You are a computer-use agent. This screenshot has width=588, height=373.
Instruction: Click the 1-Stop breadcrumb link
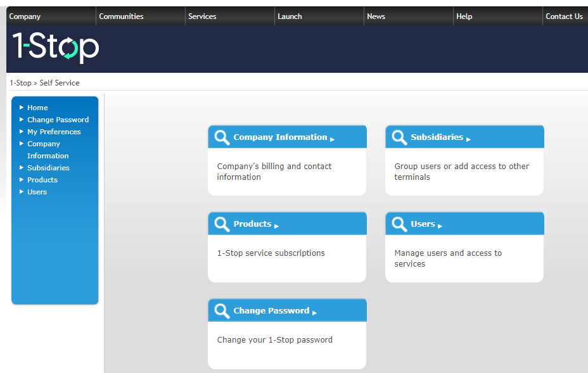click(x=20, y=83)
